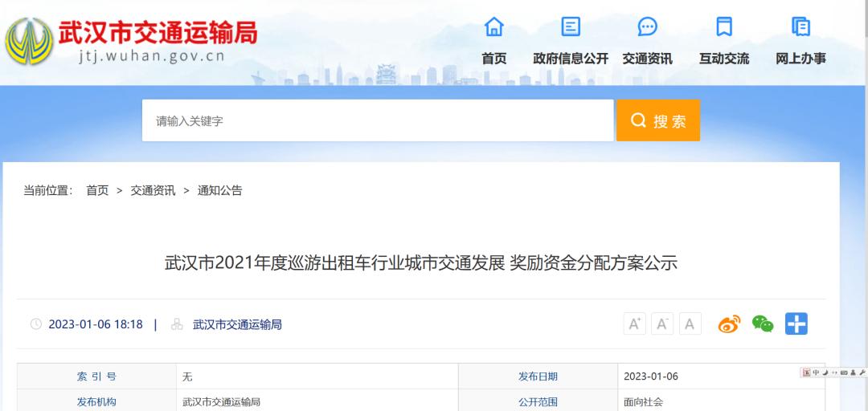This screenshot has width=868, height=411.
Task: Open the 网上办事 navigation menu item
Action: coord(800,59)
